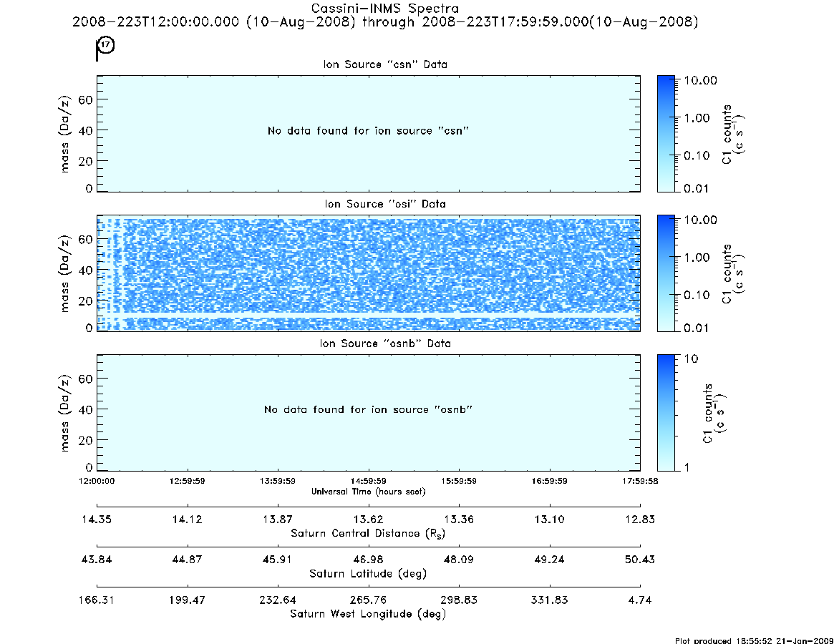The height and width of the screenshot is (644, 834).
Task: Click the csn panel color bar
Action: click(x=666, y=134)
